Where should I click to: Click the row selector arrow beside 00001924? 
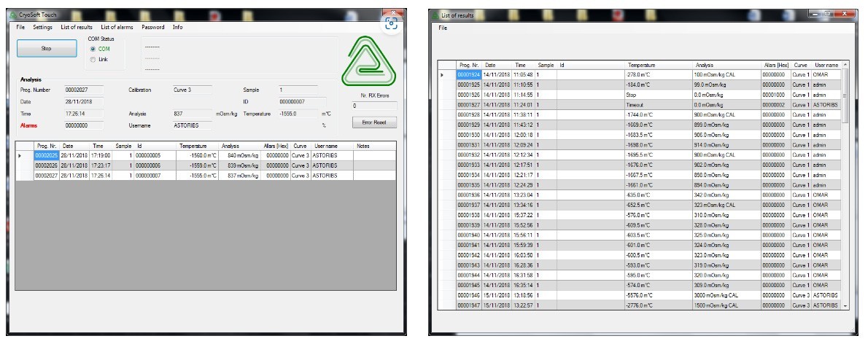pos(443,74)
